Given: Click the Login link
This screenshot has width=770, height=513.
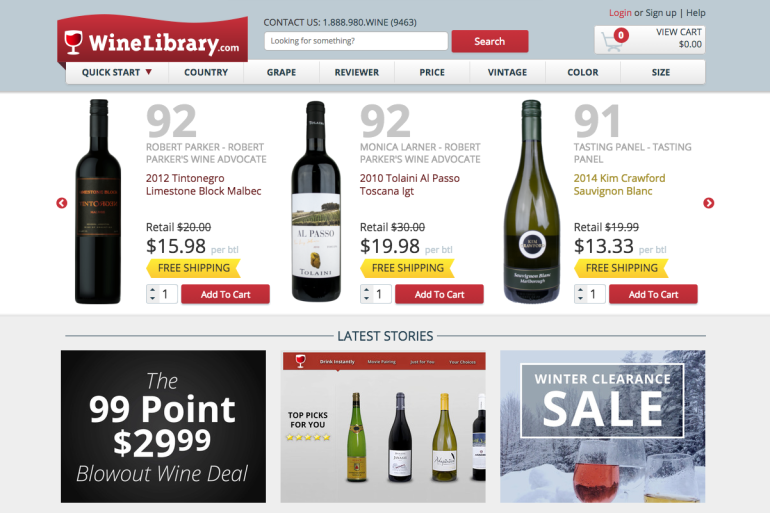Looking at the screenshot, I should (620, 13).
